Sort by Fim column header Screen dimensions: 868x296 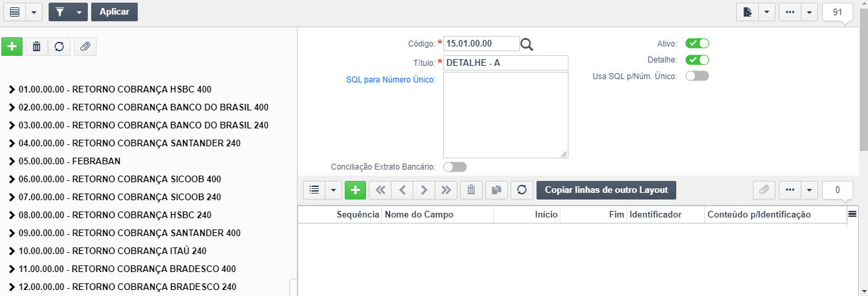pos(593,214)
